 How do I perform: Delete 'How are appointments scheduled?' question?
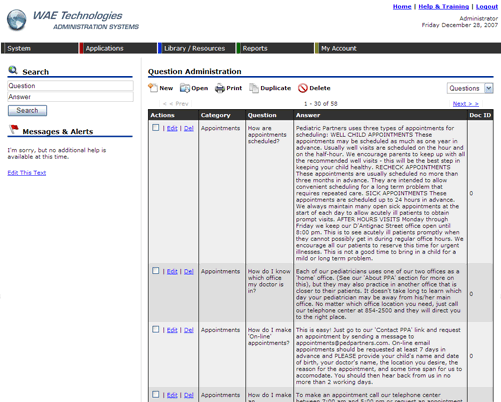[x=189, y=128]
